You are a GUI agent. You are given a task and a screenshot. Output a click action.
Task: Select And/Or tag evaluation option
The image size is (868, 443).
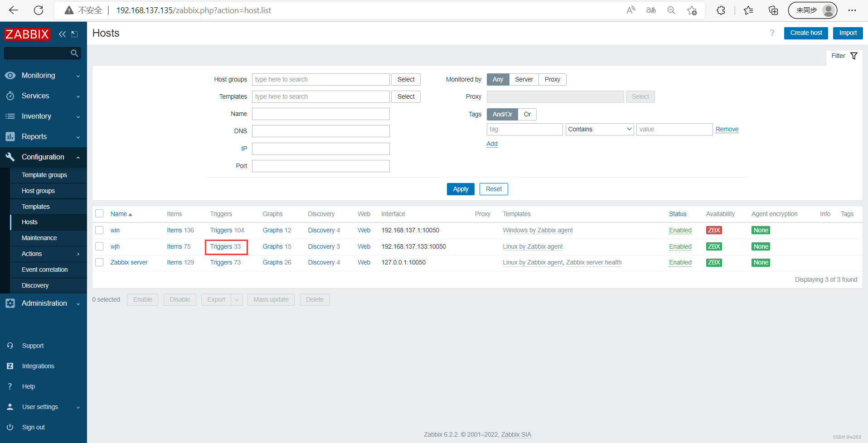(x=502, y=114)
